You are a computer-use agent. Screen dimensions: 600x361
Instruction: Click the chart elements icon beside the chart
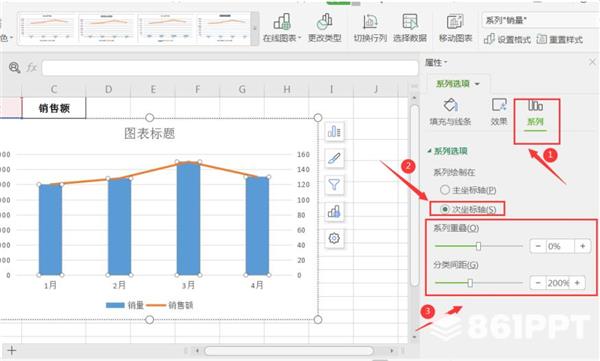tap(334, 131)
